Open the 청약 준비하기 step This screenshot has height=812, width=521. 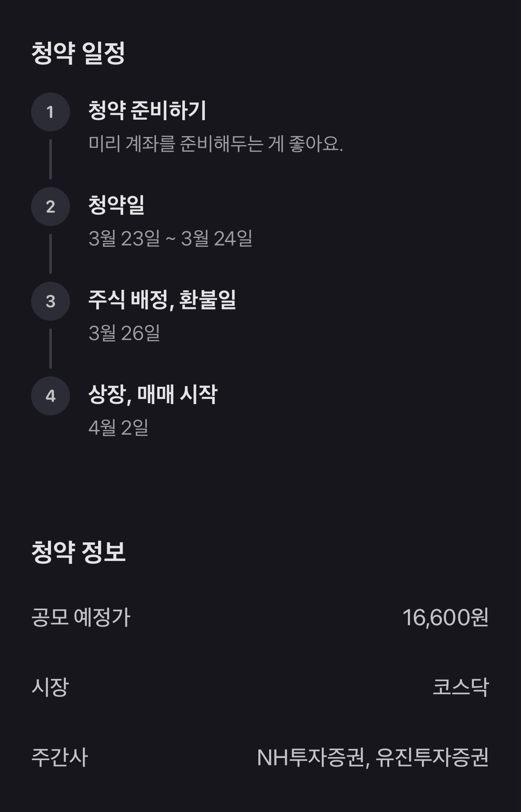(x=147, y=111)
